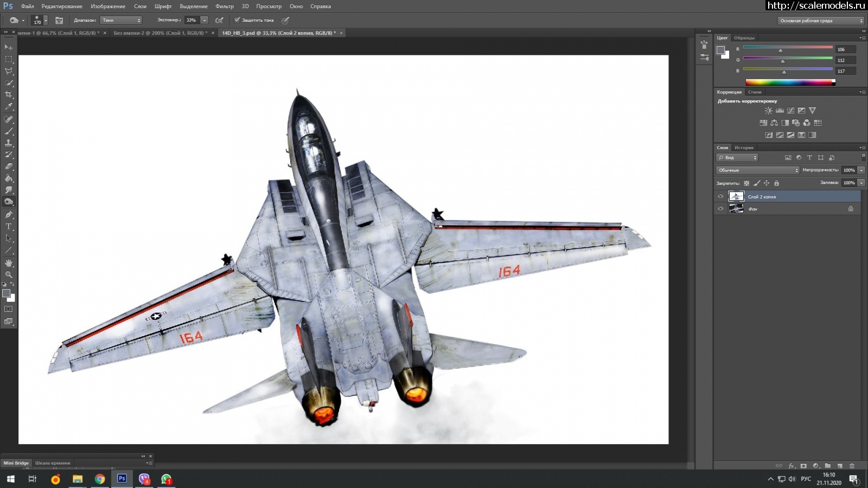This screenshot has height=488, width=868.
Task: Add Color Balance scales adjustment
Action: point(774,123)
